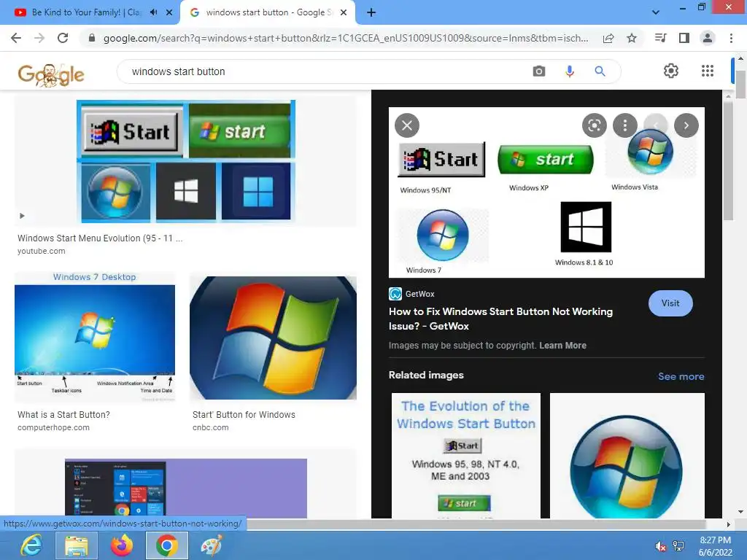Screen dimensions: 747x560
Task: Click the horizontal scrollbar right arrow
Action: tap(729, 524)
